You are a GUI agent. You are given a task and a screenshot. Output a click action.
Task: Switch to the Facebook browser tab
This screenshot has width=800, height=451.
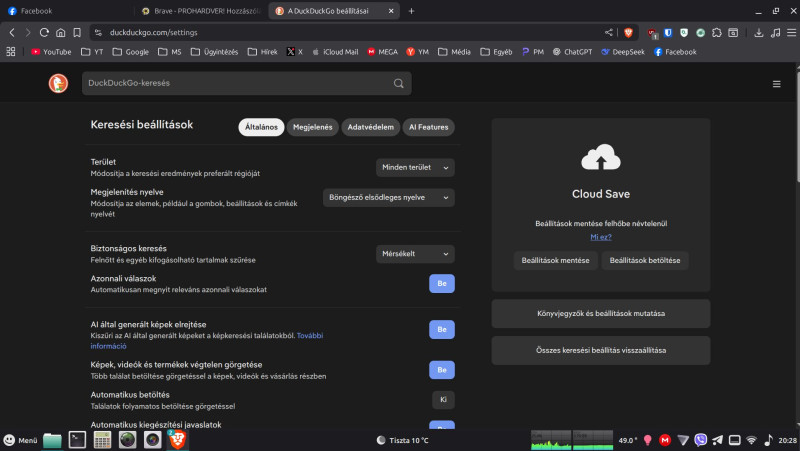(x=66, y=11)
